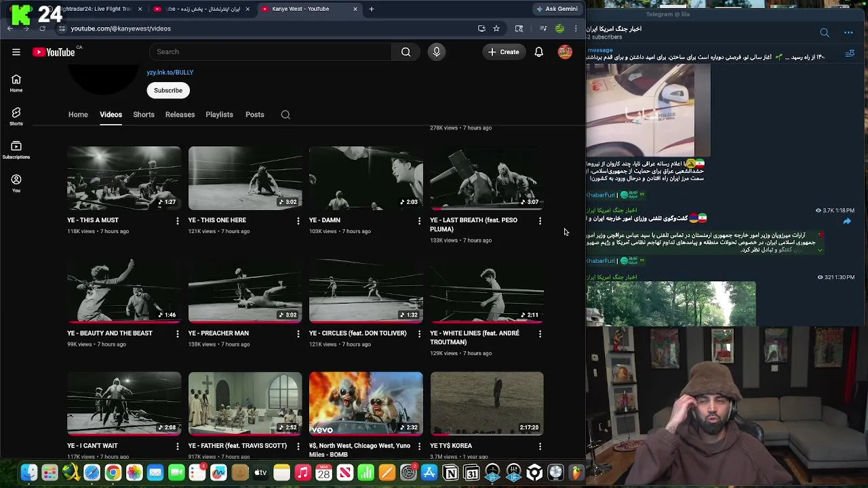The image size is (868, 488).
Task: Open Safari from the Dock
Action: tap(92, 473)
